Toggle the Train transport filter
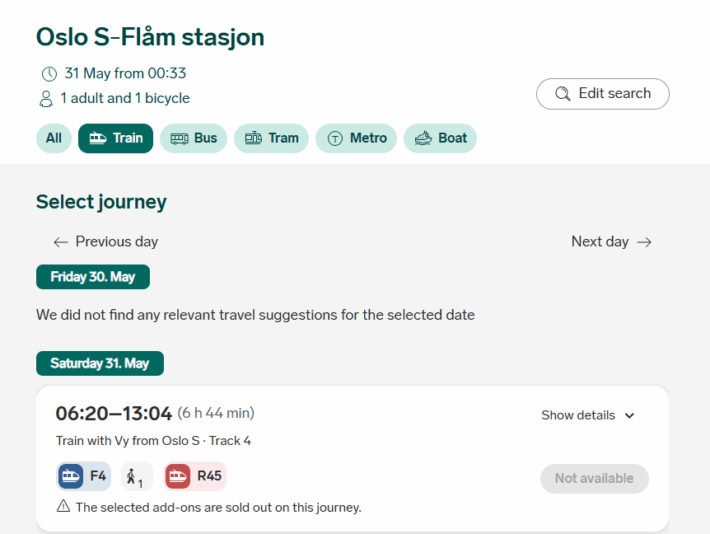The width and height of the screenshot is (710, 534). pos(116,138)
